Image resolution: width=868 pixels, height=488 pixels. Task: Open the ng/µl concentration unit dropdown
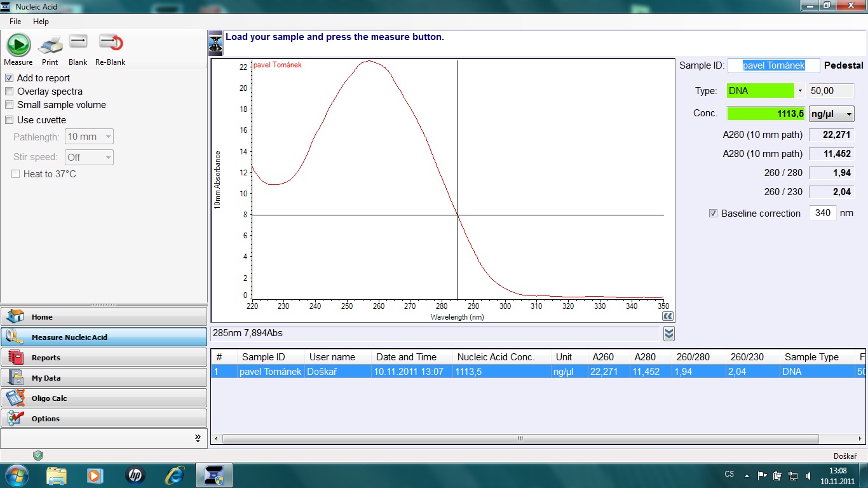(x=831, y=114)
